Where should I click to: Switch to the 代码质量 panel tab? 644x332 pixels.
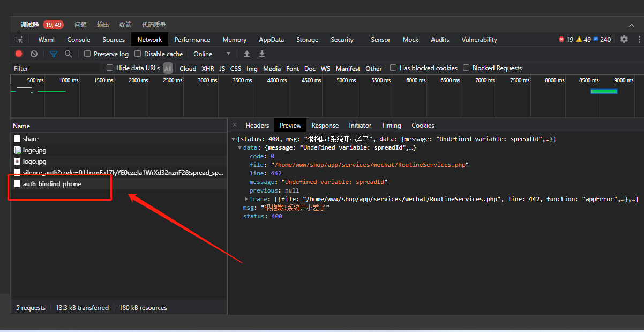click(x=154, y=25)
